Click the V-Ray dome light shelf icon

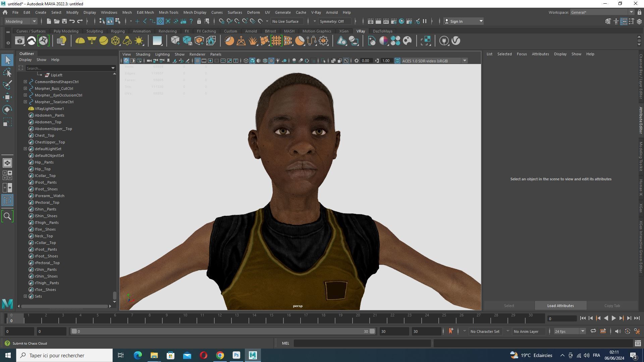tap(80, 41)
